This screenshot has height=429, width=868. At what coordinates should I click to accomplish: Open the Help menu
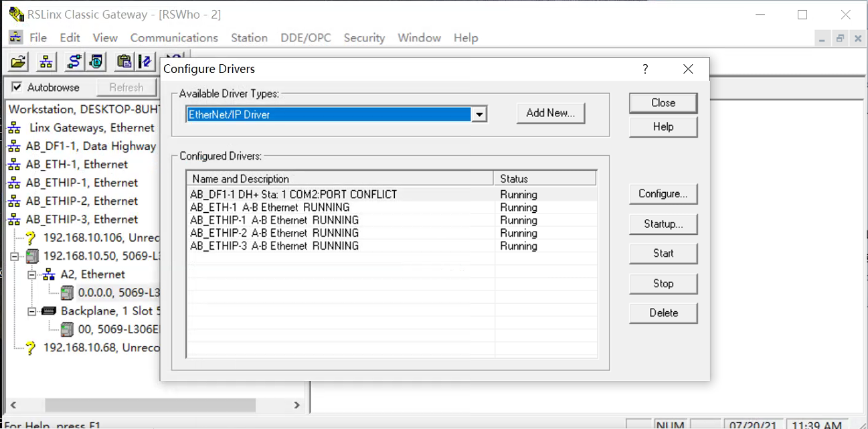pos(466,37)
